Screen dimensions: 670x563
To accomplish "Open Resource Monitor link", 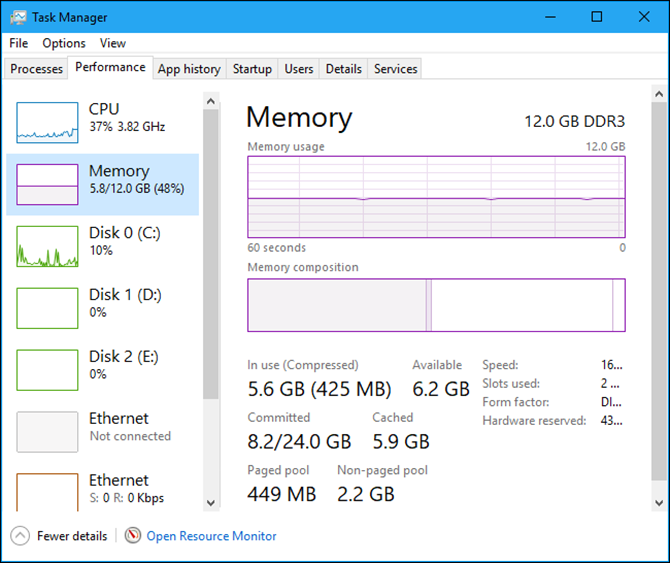I will [212, 536].
